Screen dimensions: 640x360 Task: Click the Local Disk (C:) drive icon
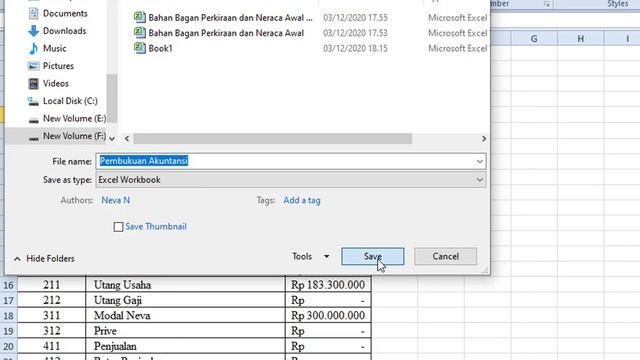[33, 101]
